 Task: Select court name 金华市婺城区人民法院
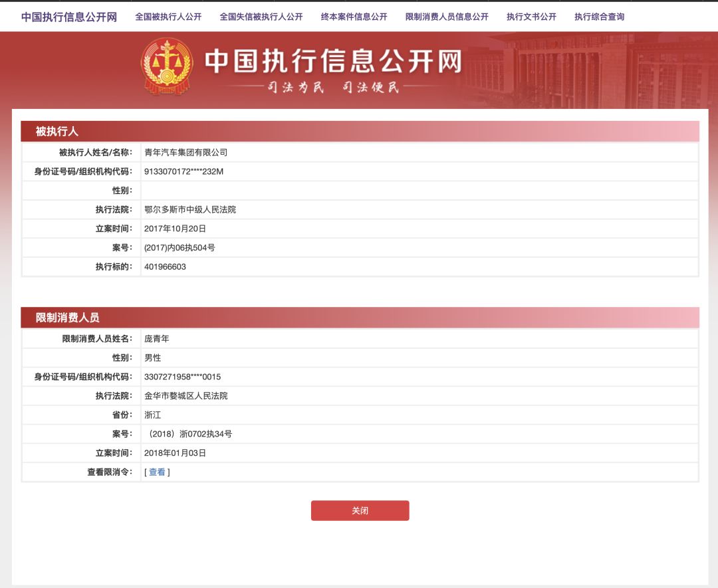[x=186, y=396]
